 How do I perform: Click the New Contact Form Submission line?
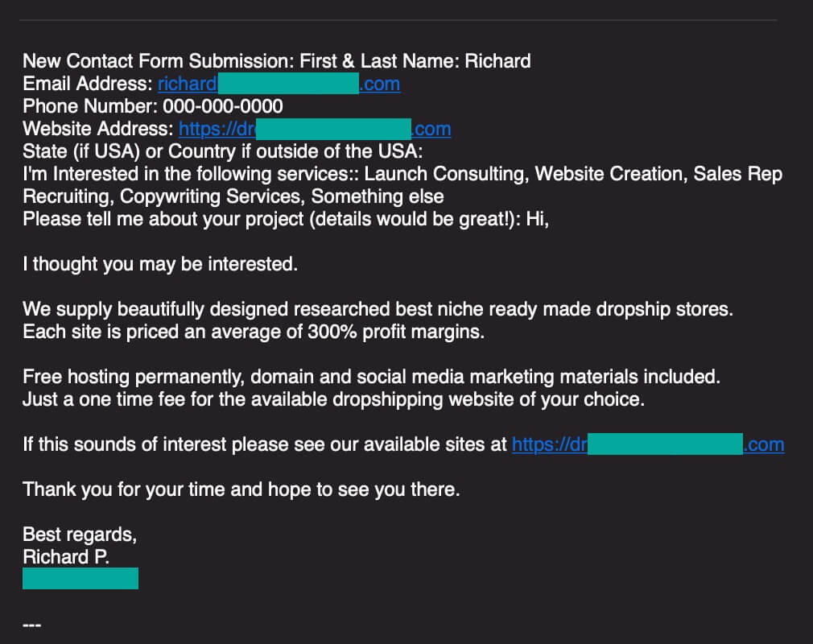point(277,61)
